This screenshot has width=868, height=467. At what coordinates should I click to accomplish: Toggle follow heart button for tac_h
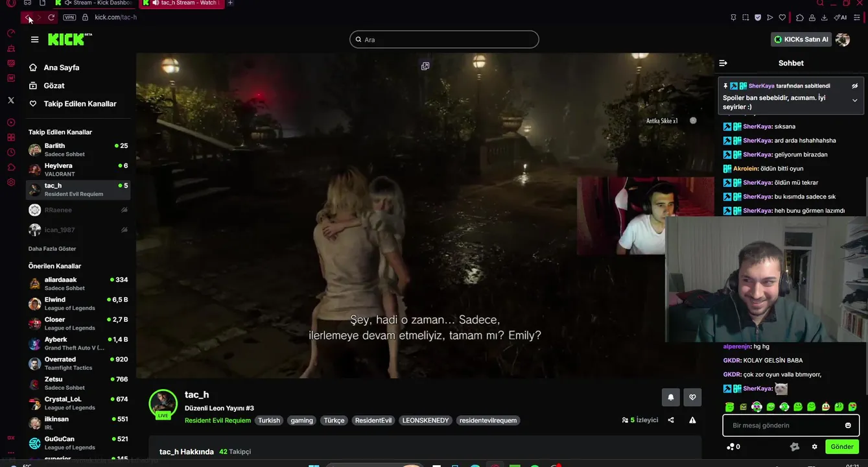pyautogui.click(x=692, y=398)
